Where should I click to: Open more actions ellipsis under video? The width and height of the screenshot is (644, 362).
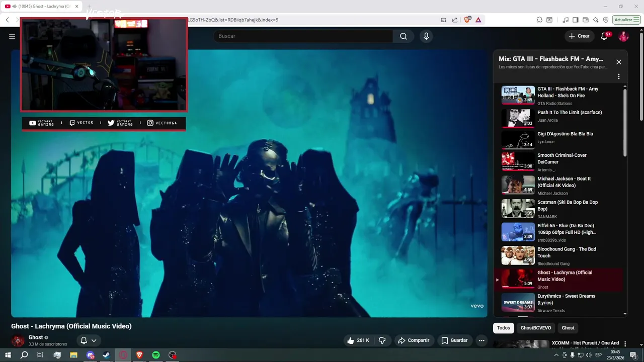click(481, 340)
